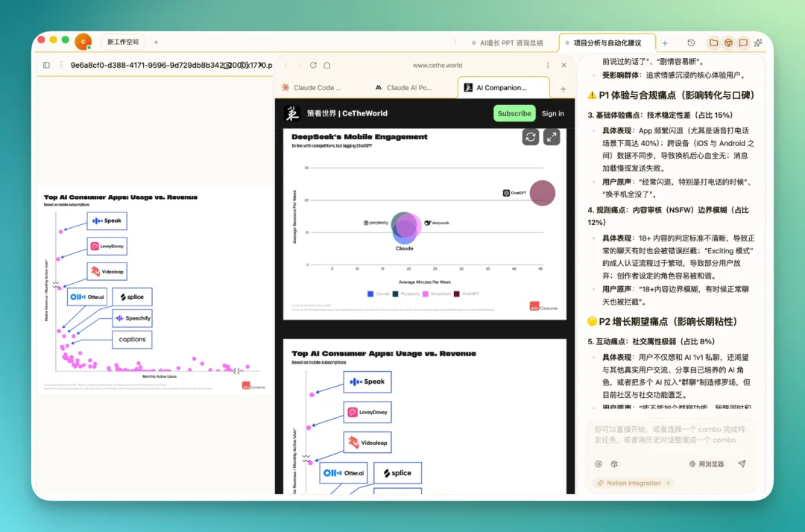Click the home icon in the embedded browser
Image resolution: width=805 pixels, height=532 pixels.
[x=326, y=65]
